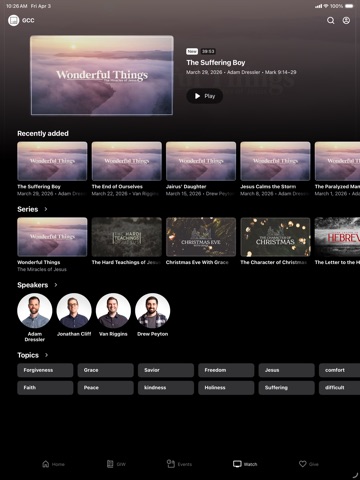
Task: Click the Topics section heading
Action: pyautogui.click(x=28, y=355)
